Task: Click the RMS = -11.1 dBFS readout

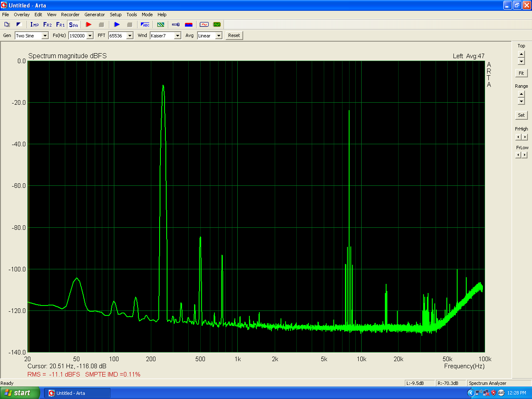Action: (x=54, y=374)
